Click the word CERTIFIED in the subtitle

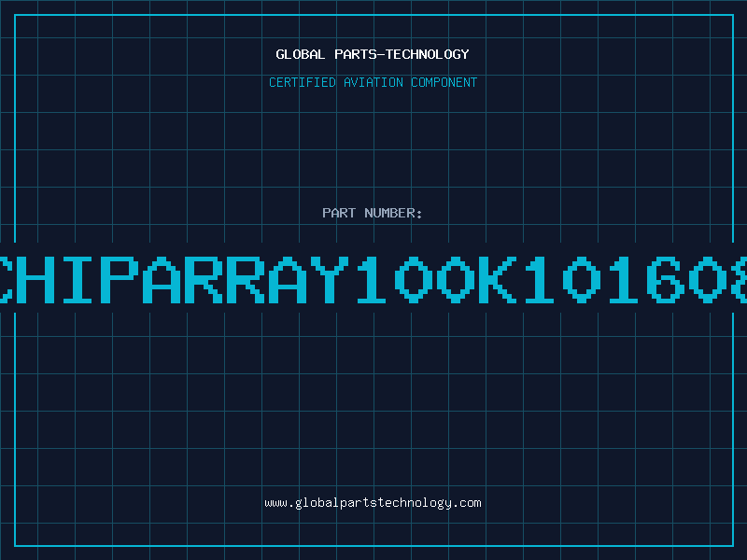[302, 83]
